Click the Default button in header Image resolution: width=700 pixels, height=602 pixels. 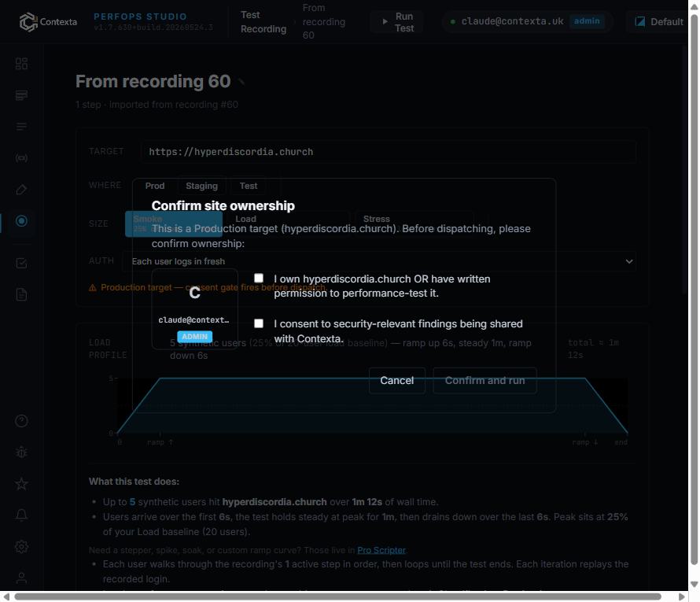658,22
